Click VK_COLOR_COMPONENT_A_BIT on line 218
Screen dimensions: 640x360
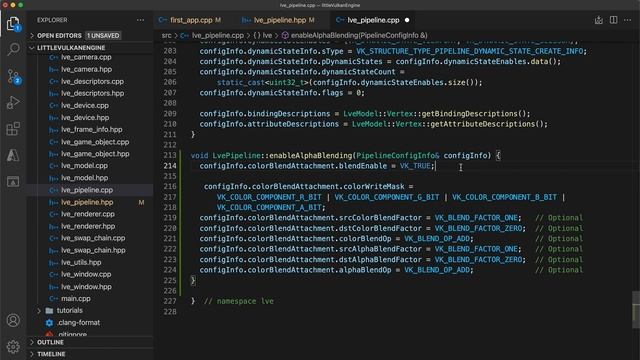tap(269, 207)
